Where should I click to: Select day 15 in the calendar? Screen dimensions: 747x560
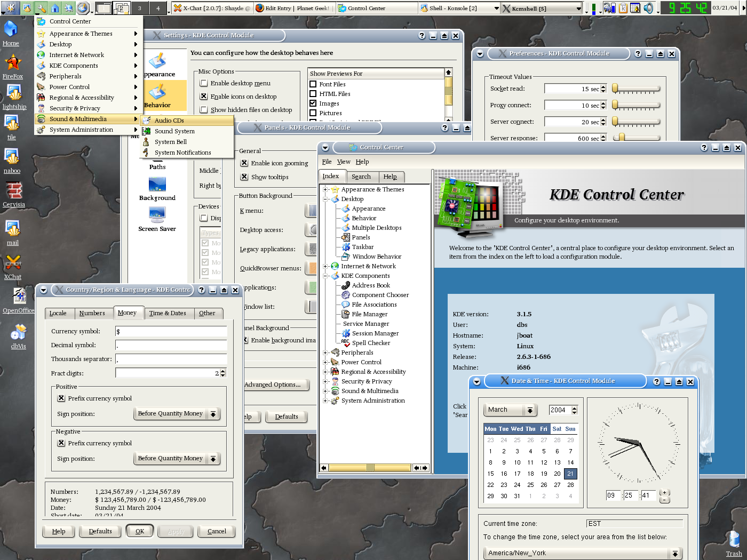490,474
